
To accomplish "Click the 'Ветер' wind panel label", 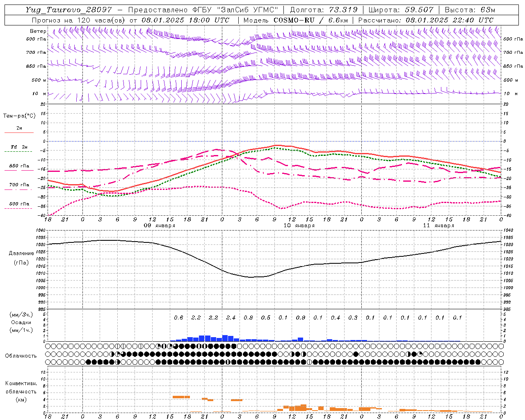I will click(38, 31).
